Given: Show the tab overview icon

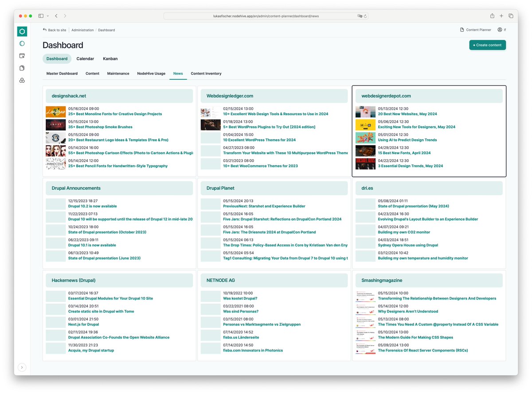Looking at the screenshot, I should (x=511, y=16).
